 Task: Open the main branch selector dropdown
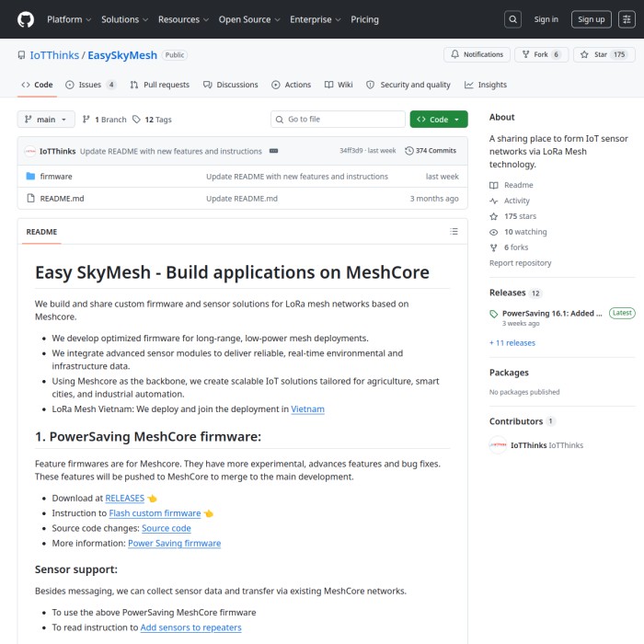(46, 119)
